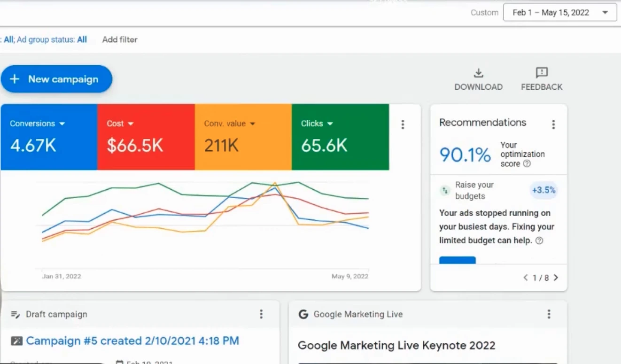Click Google Marketing Live header text
This screenshot has width=621, height=364.
(358, 314)
